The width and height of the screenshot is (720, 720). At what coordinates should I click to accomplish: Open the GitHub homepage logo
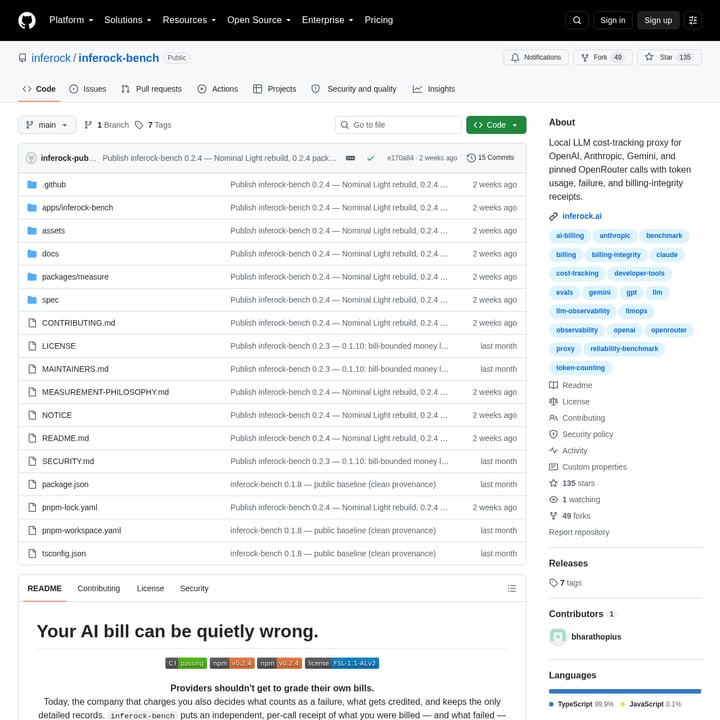click(x=27, y=20)
